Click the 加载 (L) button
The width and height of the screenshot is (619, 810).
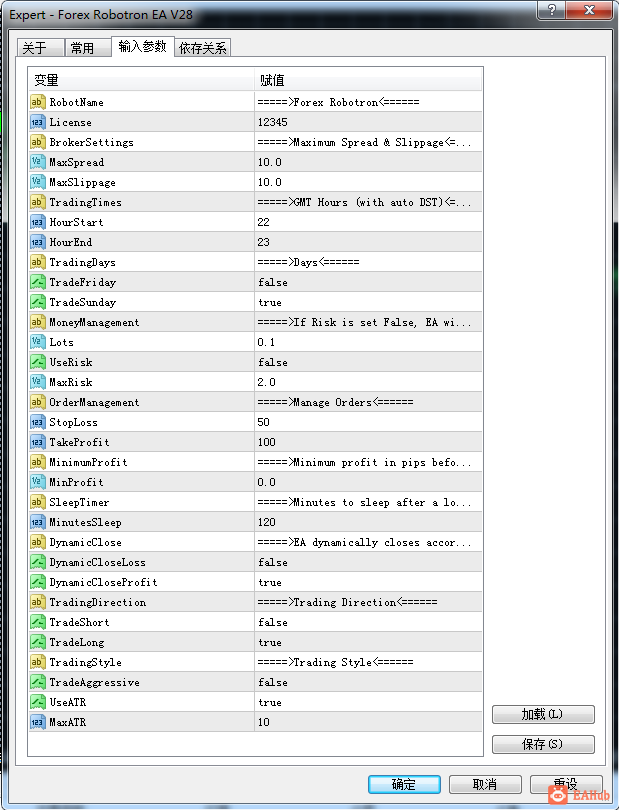pyautogui.click(x=543, y=714)
